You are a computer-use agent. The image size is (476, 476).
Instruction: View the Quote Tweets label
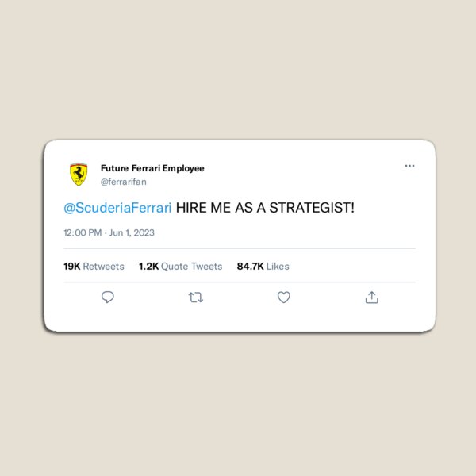(x=192, y=267)
